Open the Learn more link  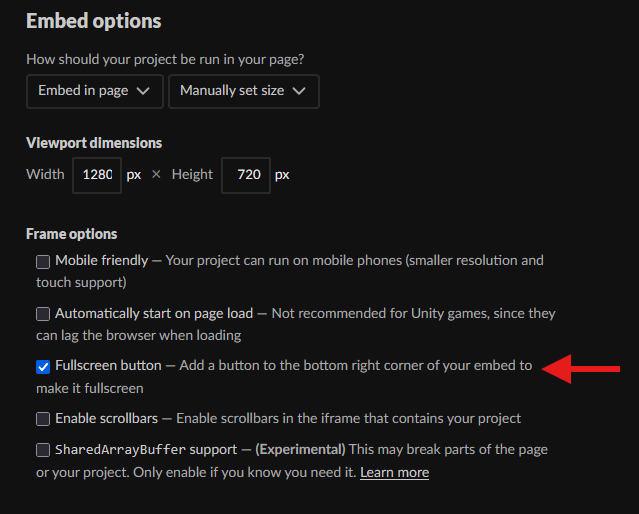(394, 472)
